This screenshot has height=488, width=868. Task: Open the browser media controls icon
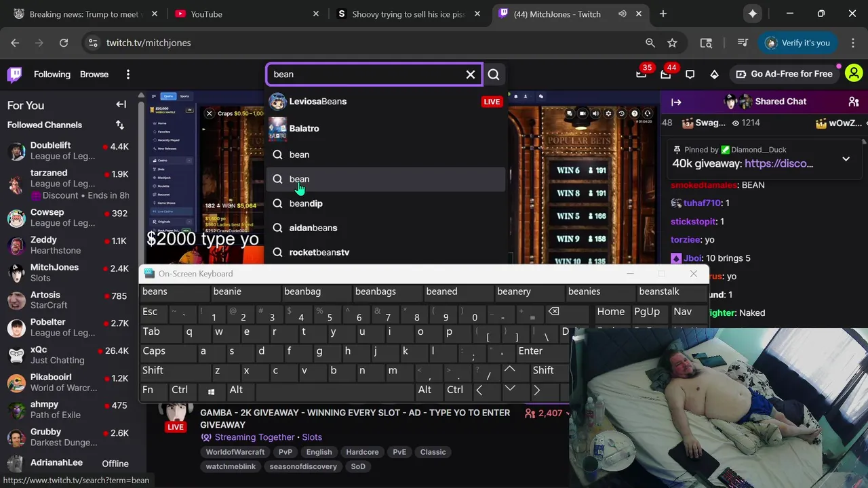pos(741,43)
